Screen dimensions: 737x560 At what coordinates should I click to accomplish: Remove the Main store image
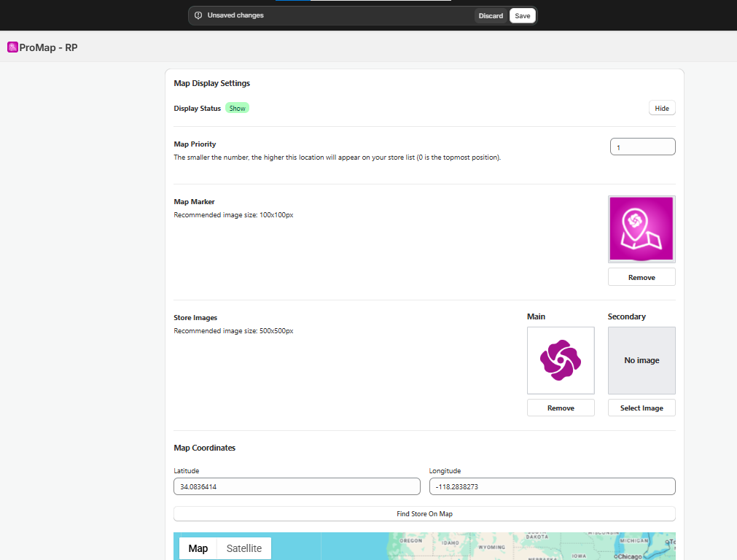(x=561, y=408)
